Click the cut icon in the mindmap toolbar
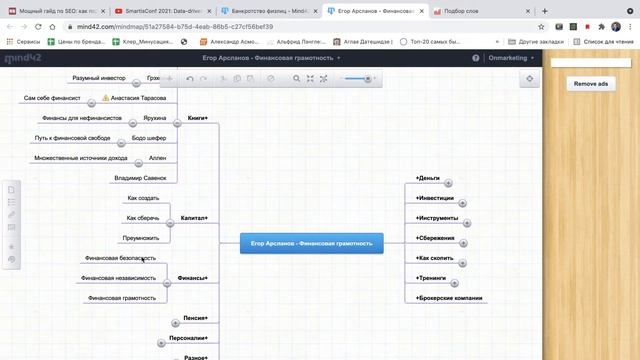Screen dimensions: 640x360 point(223,78)
